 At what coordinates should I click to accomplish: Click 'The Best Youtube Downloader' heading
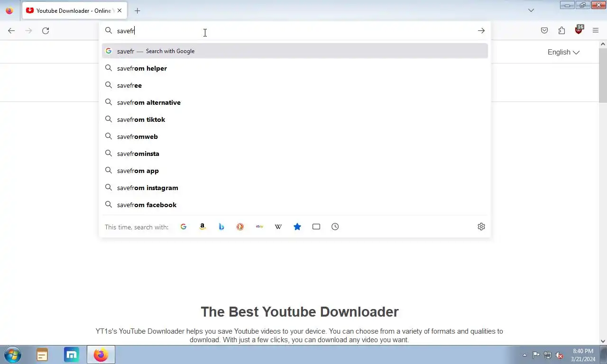[300, 312]
